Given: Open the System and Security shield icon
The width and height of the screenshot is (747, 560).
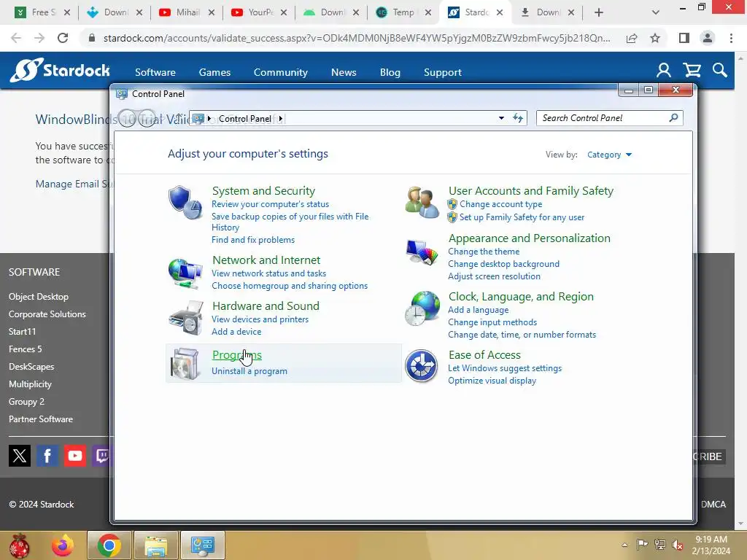Looking at the screenshot, I should pyautogui.click(x=185, y=203).
